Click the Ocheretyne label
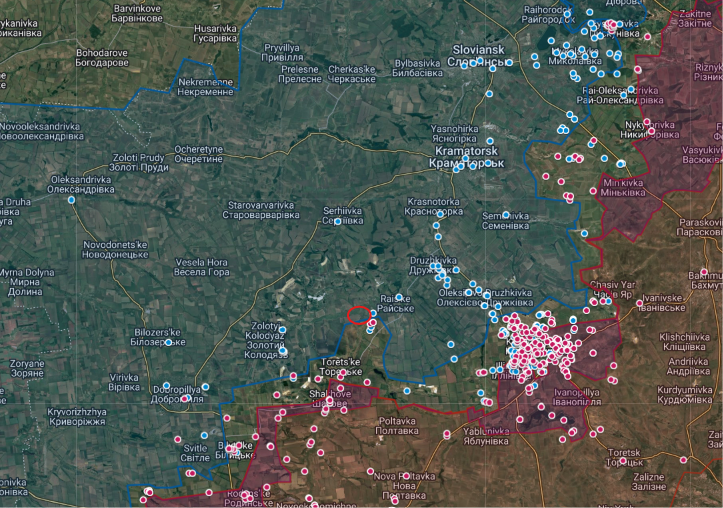This screenshot has width=723, height=508. coord(198,154)
